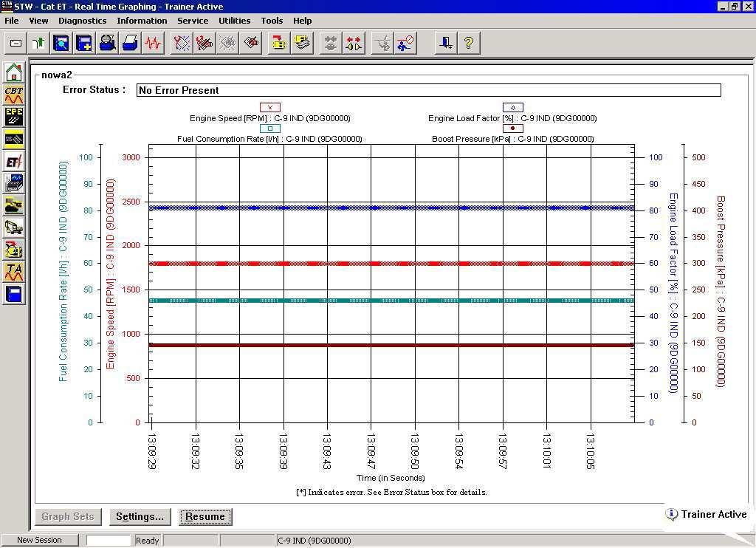The height and width of the screenshot is (548, 756).
Task: Click the yellow ECM with red arrow icon
Action: pos(278,44)
